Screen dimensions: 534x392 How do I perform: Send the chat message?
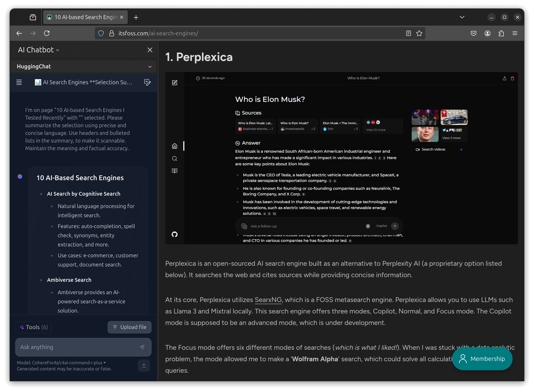click(x=142, y=347)
